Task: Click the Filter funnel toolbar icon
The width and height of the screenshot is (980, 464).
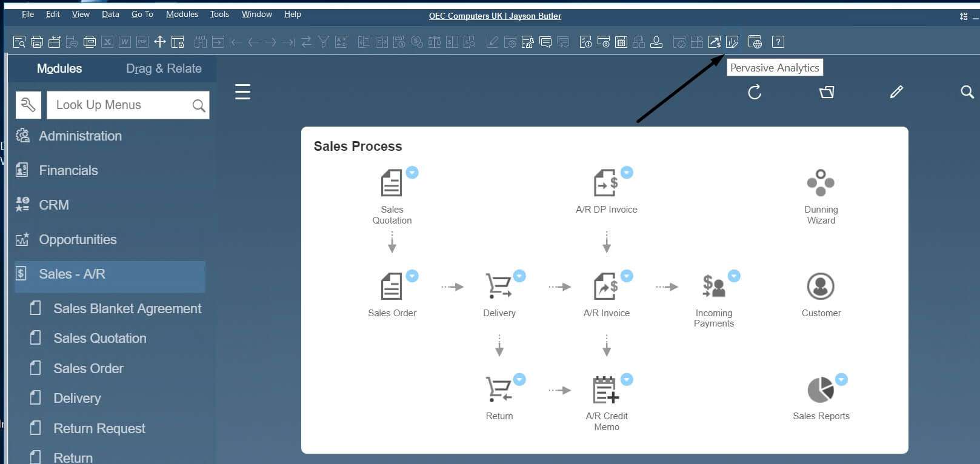Action: [324, 42]
